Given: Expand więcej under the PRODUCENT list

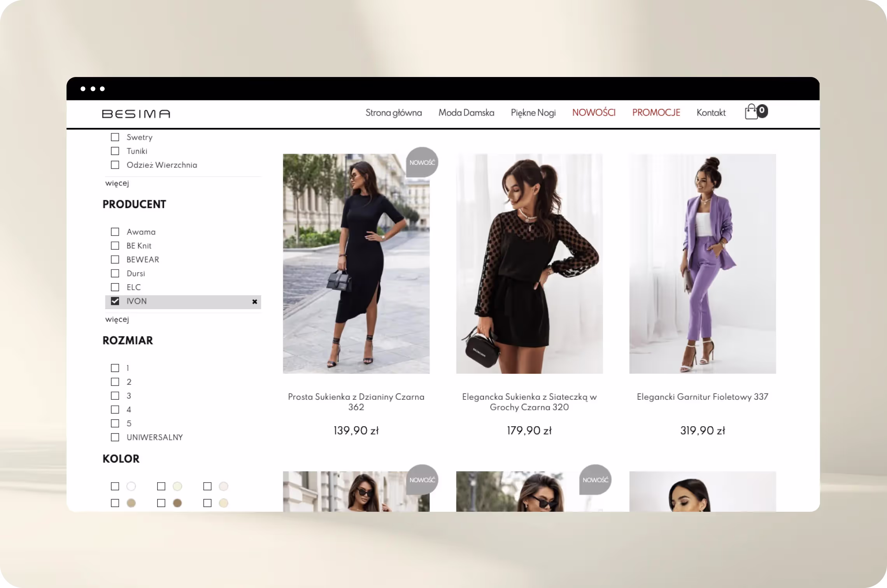Looking at the screenshot, I should pyautogui.click(x=117, y=319).
